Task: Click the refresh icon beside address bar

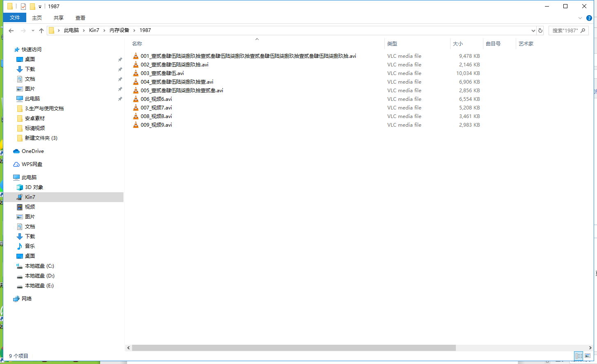Action: pos(540,30)
